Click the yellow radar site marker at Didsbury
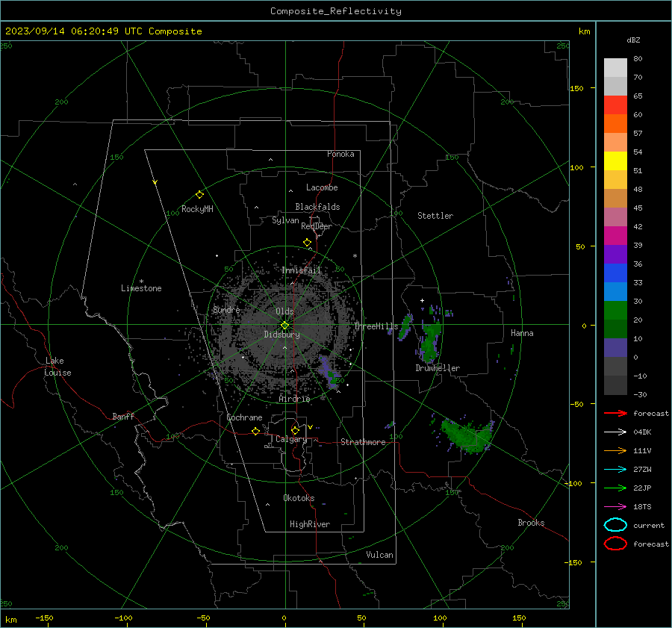Screen dimensions: 672x628 tap(284, 326)
